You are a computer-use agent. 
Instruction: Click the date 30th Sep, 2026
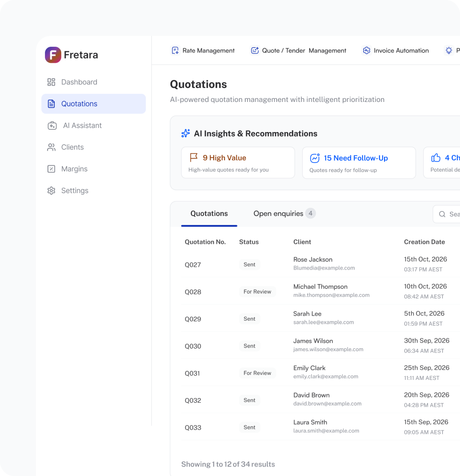(x=426, y=340)
